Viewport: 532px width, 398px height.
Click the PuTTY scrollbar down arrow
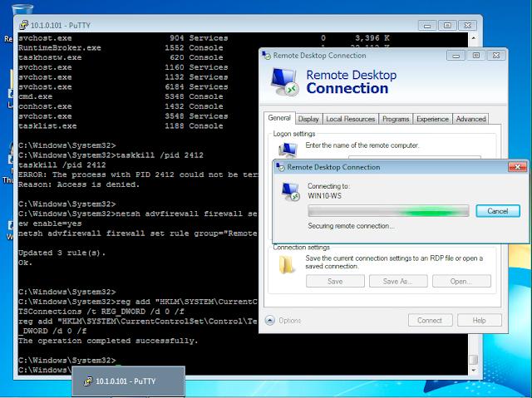[x=473, y=371]
